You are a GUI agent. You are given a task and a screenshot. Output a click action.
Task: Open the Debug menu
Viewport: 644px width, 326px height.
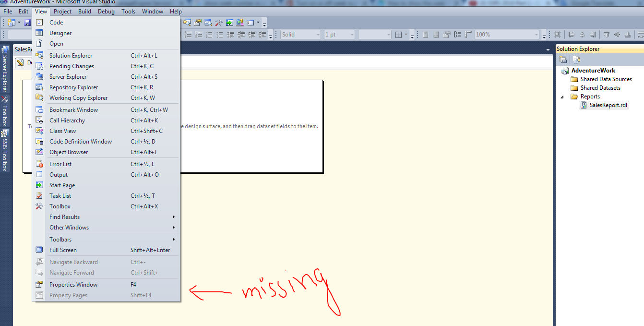(106, 11)
